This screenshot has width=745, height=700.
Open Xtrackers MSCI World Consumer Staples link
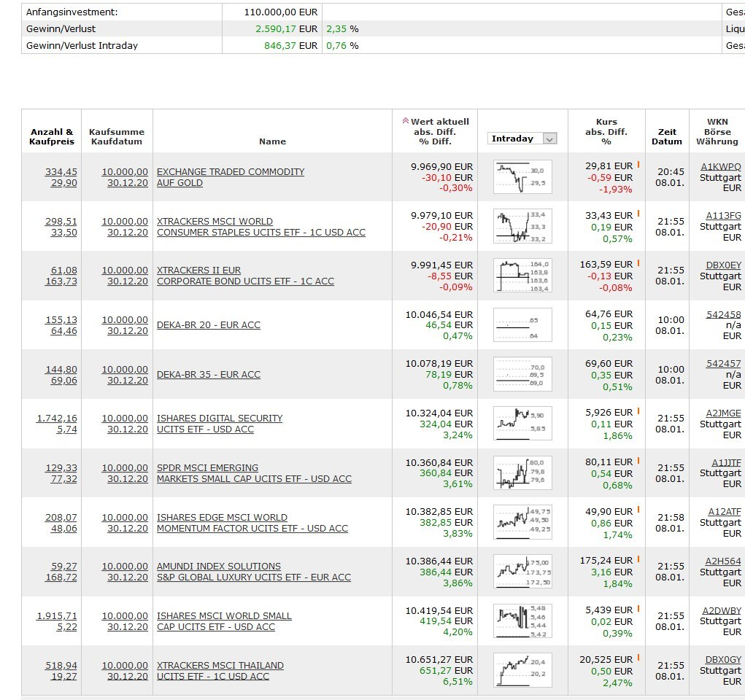pyautogui.click(x=261, y=227)
